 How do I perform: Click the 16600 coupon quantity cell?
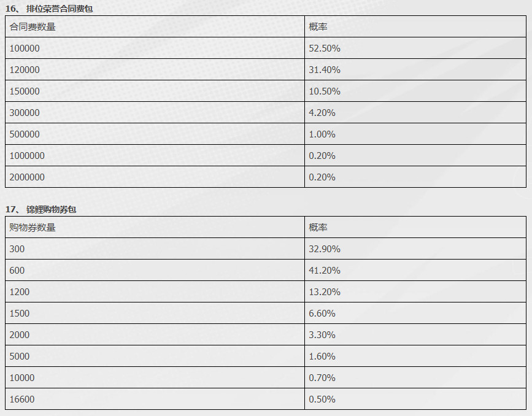[155, 399]
